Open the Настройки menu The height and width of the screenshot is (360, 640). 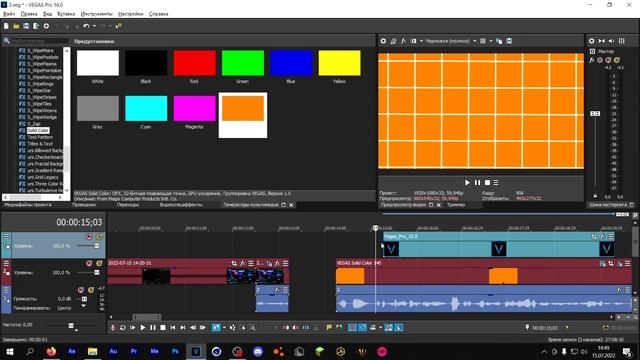point(131,14)
